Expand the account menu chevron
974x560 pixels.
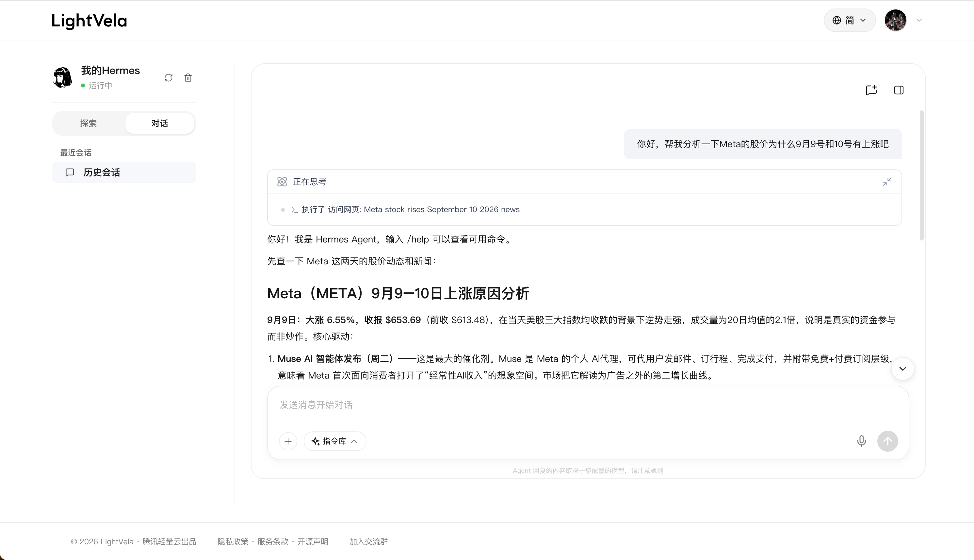click(919, 20)
